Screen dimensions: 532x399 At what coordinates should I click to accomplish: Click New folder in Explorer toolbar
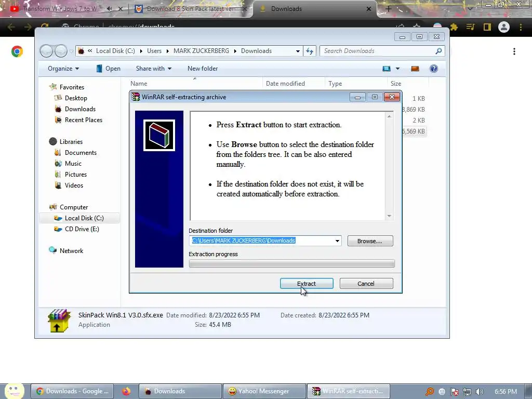pyautogui.click(x=203, y=69)
